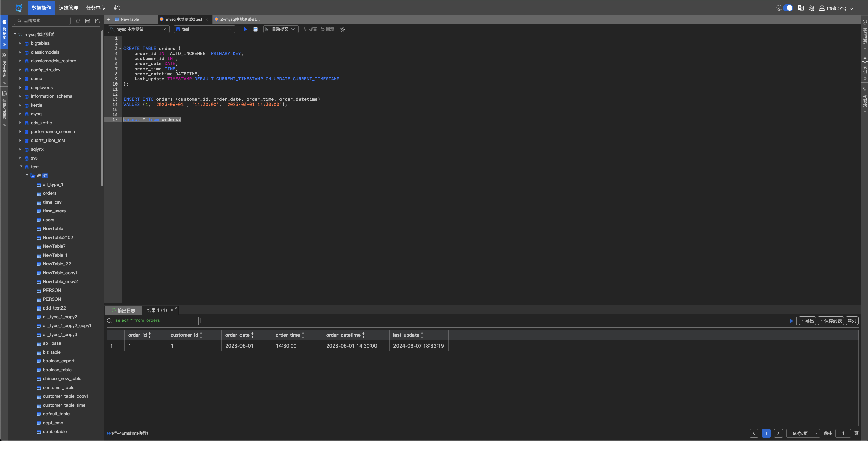Screen dimensions: 868x449
Task: Open the 任务中心 menu
Action: (96, 8)
